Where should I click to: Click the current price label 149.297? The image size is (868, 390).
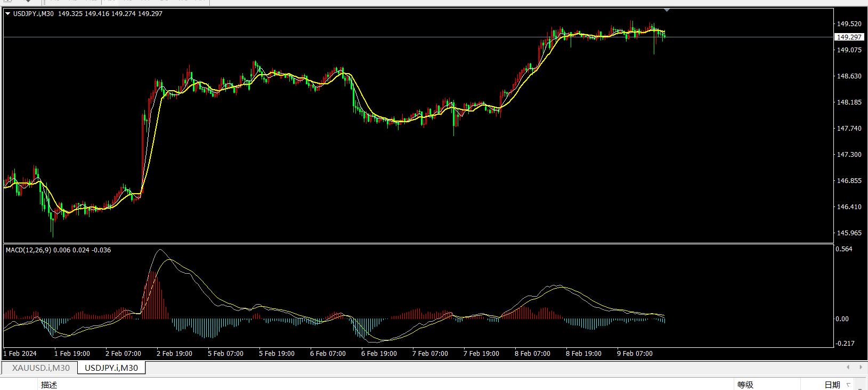849,37
